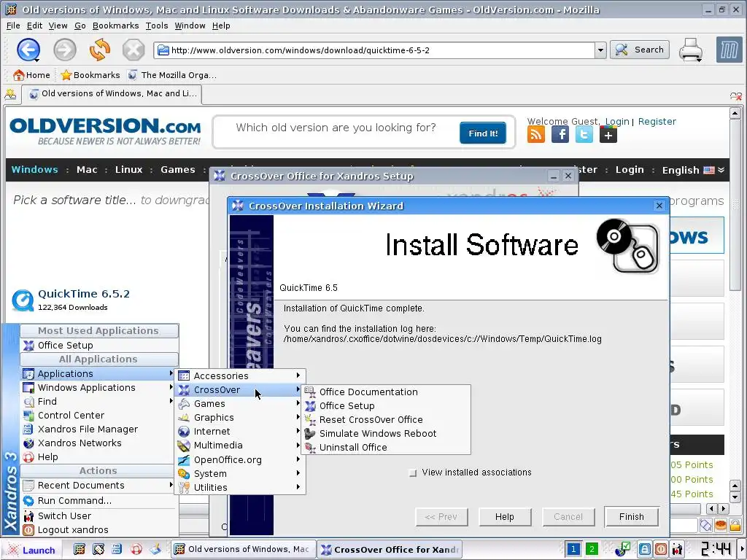Open the English language dropdown on site
The width and height of the screenshot is (747, 560).
point(693,170)
